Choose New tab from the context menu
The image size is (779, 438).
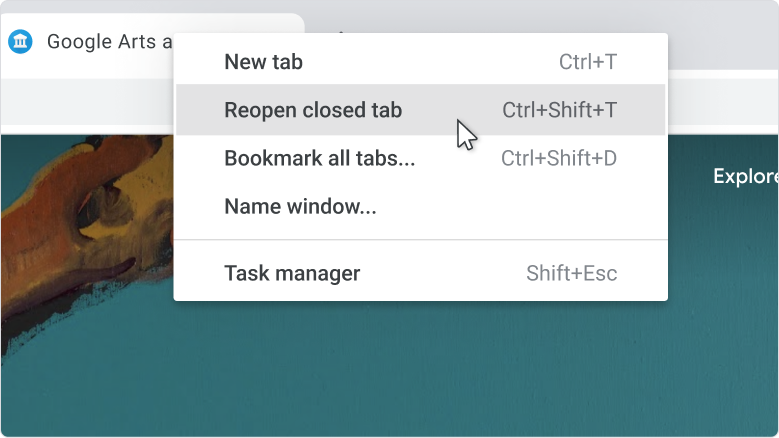tap(420, 62)
